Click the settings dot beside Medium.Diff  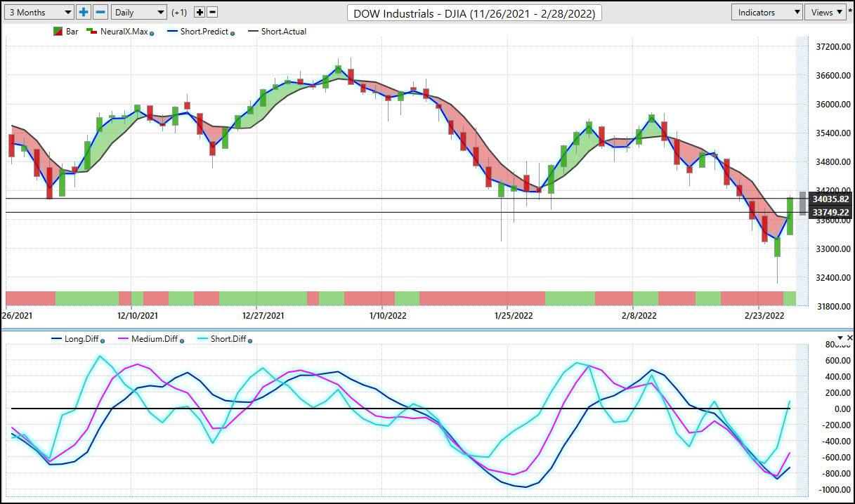click(182, 341)
